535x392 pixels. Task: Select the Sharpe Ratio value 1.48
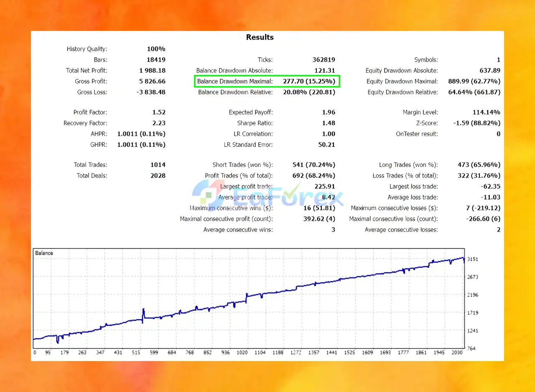click(x=329, y=123)
